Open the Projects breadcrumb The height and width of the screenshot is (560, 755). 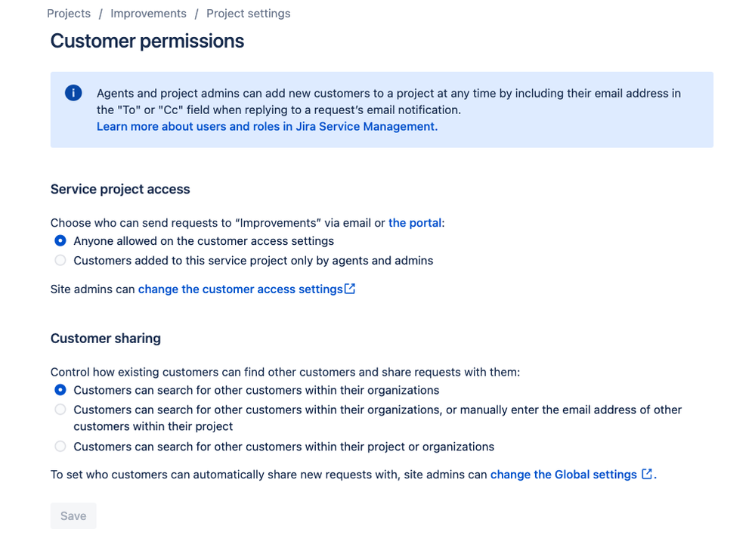pyautogui.click(x=69, y=14)
